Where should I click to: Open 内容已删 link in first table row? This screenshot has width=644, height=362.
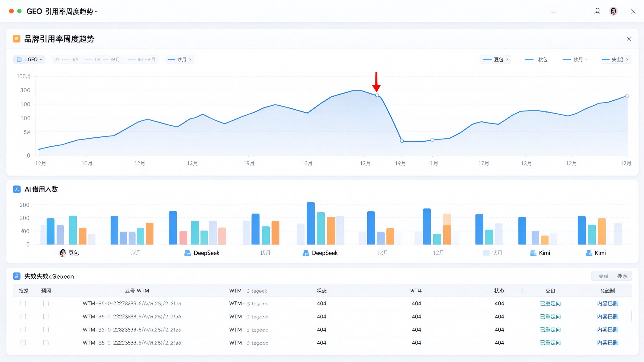607,304
